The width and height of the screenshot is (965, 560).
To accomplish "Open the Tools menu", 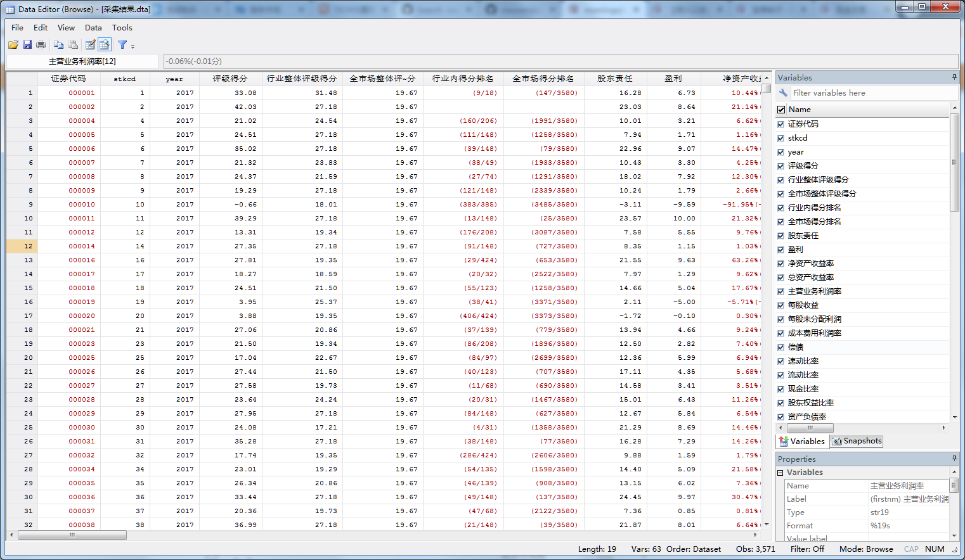I will (x=122, y=27).
